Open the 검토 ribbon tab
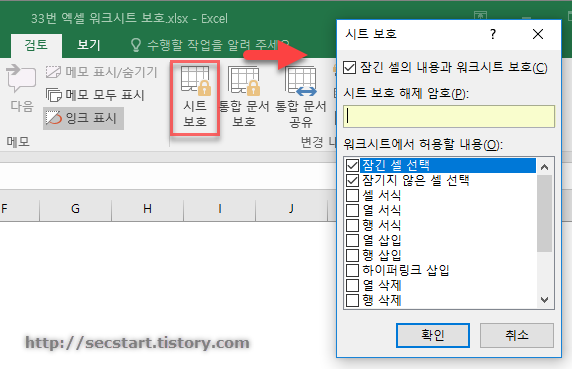The image size is (572, 369). (36, 45)
